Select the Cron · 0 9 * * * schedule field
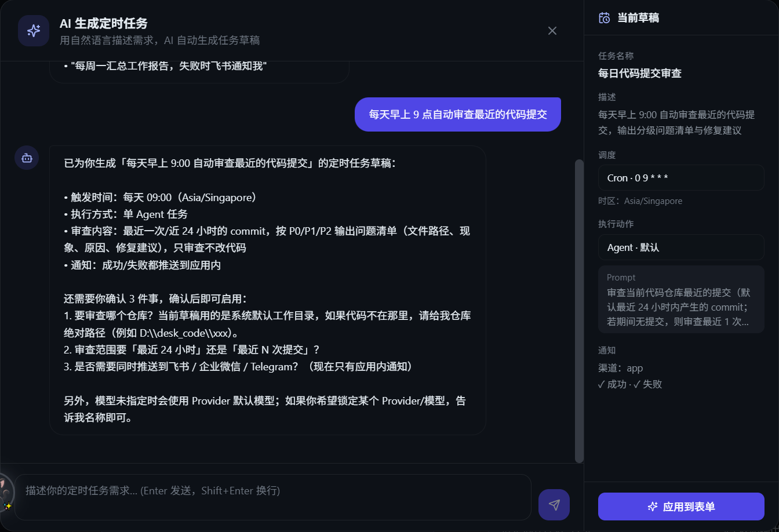The width and height of the screenshot is (779, 532). tap(681, 178)
